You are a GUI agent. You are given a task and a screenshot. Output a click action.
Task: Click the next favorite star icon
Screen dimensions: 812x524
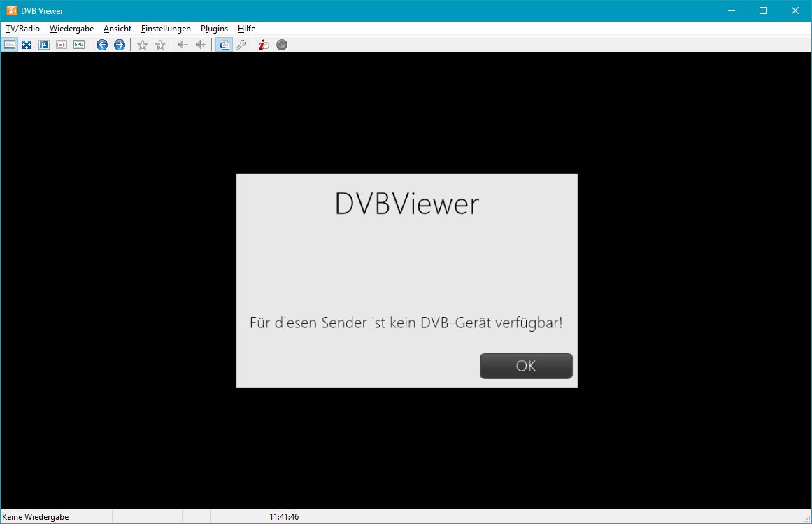[x=160, y=45]
